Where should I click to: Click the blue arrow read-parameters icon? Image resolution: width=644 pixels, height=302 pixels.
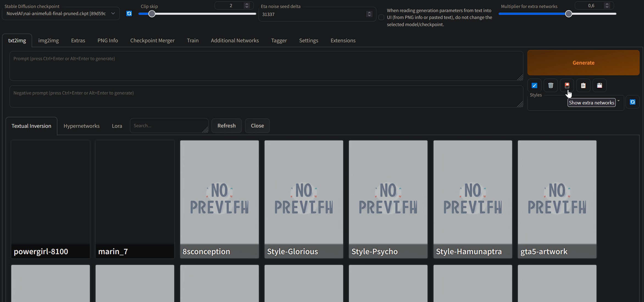(x=534, y=85)
